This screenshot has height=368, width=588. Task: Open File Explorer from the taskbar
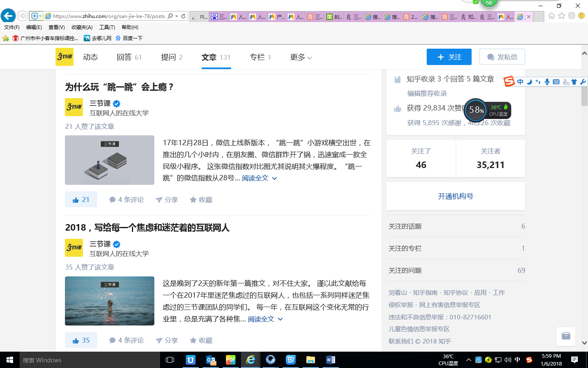(x=311, y=360)
